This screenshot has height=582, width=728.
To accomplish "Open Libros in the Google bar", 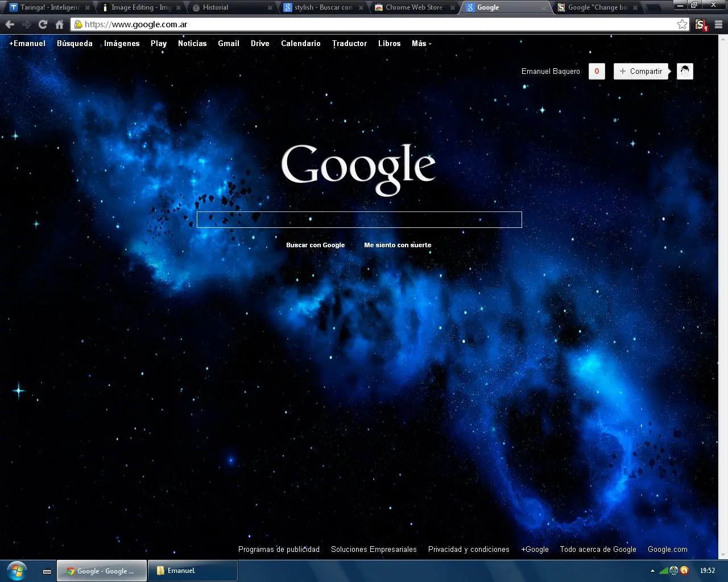I will (390, 43).
